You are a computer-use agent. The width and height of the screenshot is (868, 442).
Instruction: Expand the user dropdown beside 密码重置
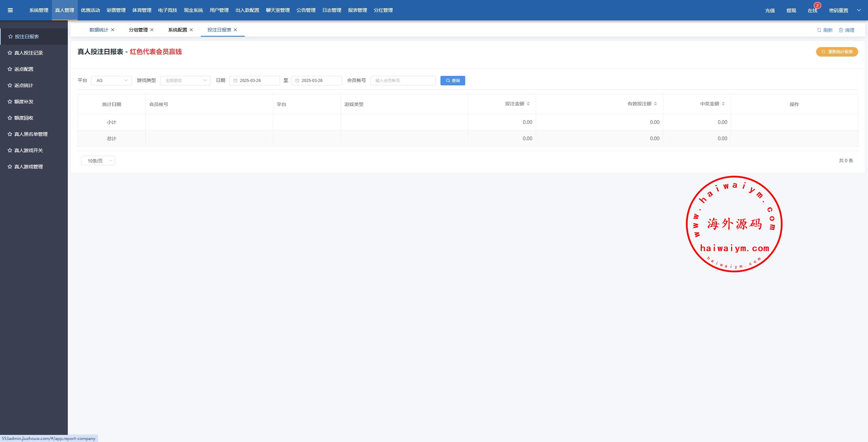click(x=859, y=10)
